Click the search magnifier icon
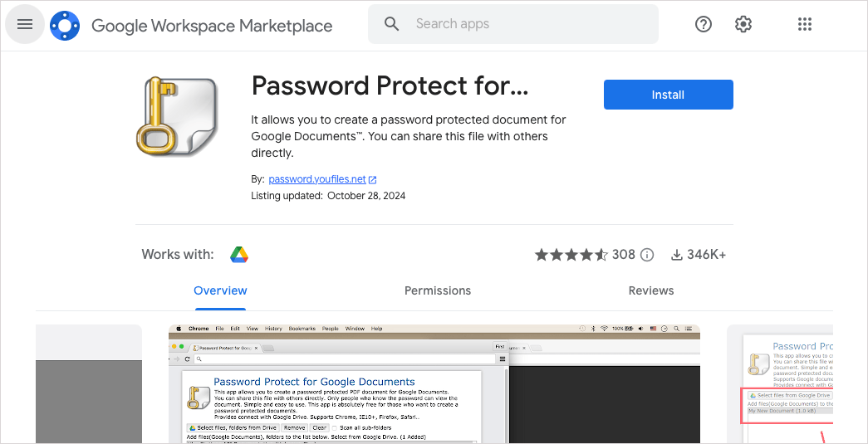The width and height of the screenshot is (868, 444). pos(391,24)
